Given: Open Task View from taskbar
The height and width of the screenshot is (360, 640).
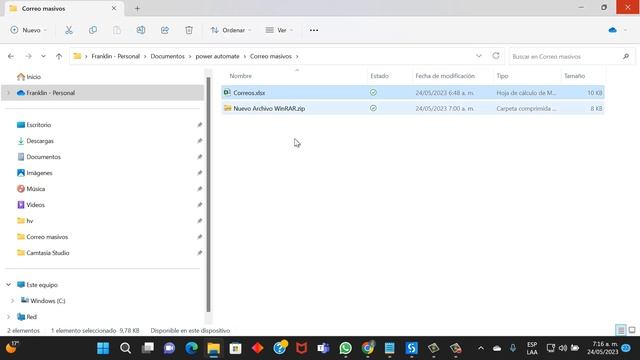Looking at the screenshot, I should (147, 348).
